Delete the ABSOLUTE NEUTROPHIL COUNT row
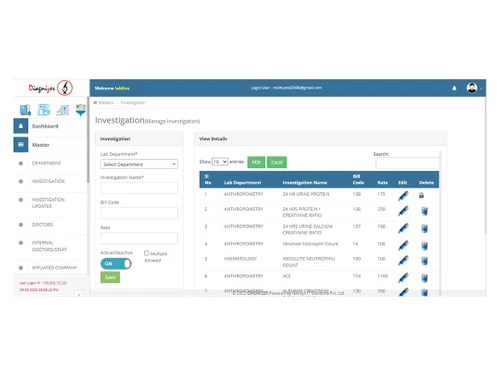This screenshot has height=375, width=500. 424,261
